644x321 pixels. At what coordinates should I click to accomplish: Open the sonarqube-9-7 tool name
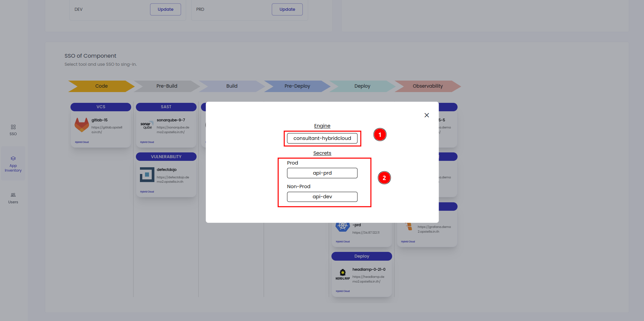pyautogui.click(x=171, y=120)
